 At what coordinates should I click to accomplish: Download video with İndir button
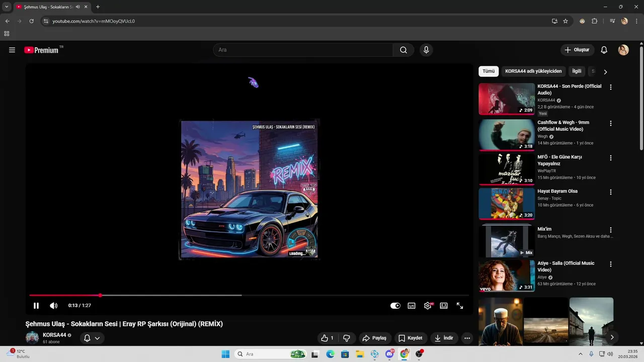click(444, 338)
